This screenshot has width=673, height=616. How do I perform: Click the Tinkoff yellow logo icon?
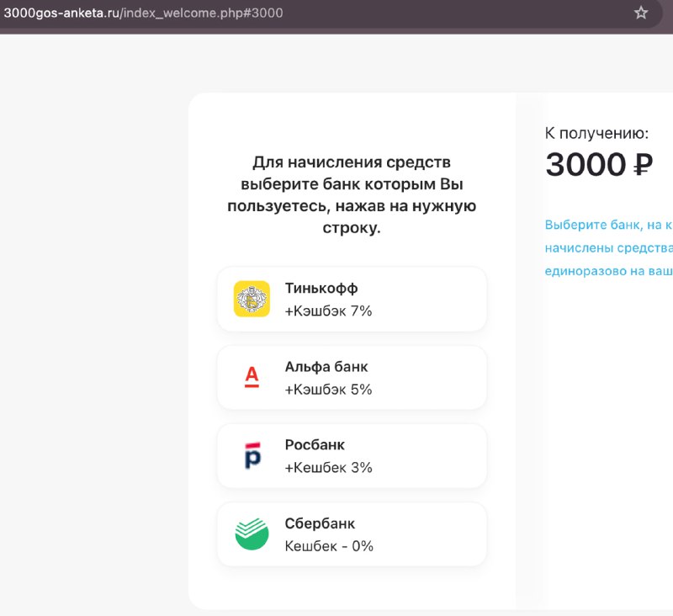click(252, 299)
